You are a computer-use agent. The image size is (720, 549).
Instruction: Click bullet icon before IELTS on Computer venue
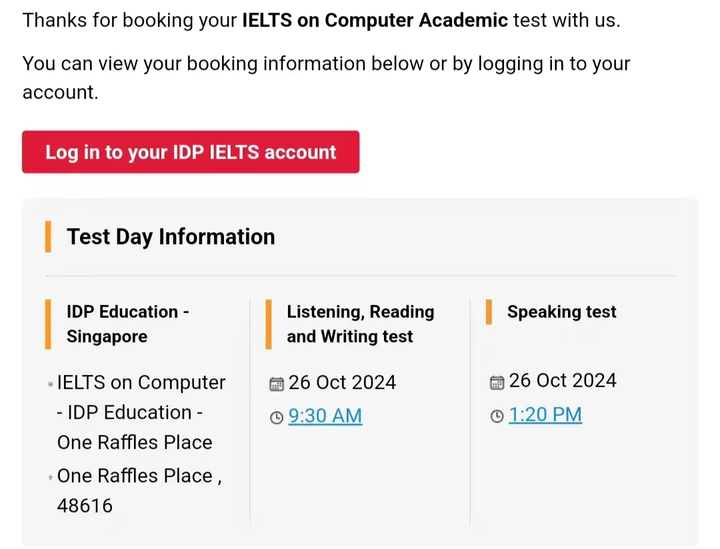50,384
